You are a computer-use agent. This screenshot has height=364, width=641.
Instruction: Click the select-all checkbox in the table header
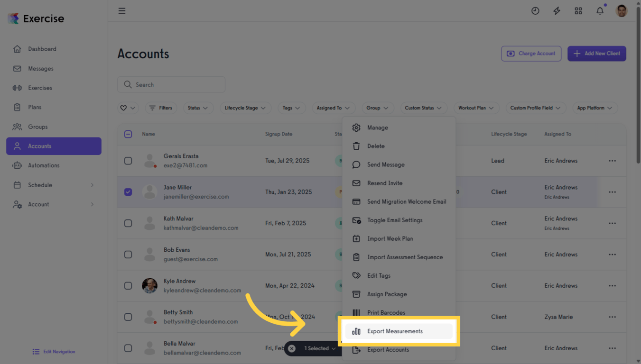(x=128, y=134)
